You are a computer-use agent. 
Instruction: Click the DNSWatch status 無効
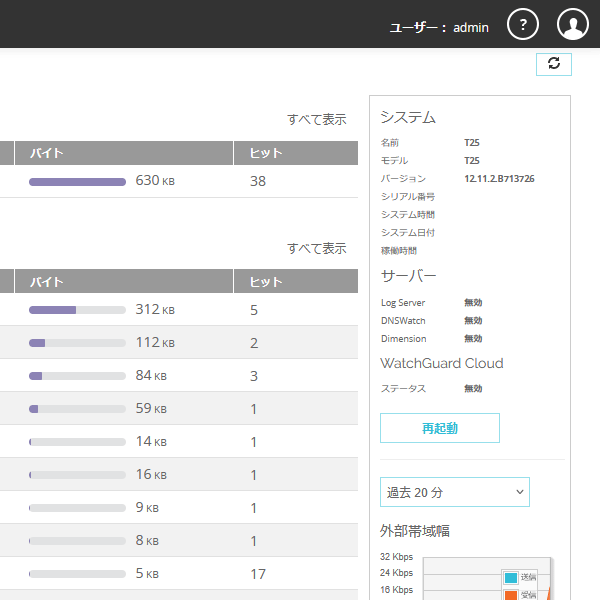click(473, 321)
